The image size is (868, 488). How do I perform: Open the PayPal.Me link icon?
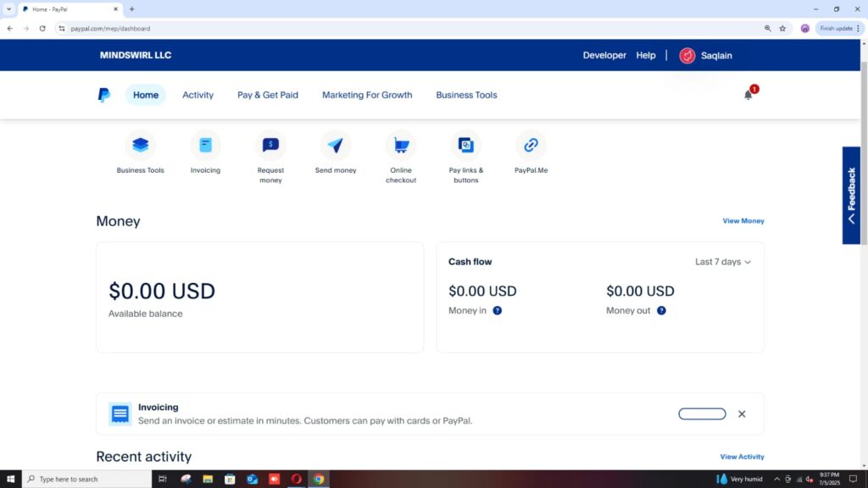(531, 146)
